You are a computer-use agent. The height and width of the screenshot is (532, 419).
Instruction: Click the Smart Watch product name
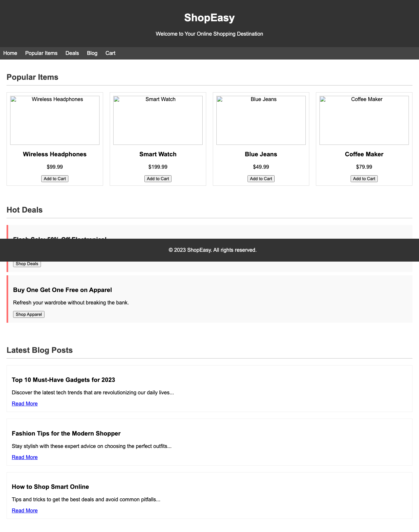click(x=158, y=154)
